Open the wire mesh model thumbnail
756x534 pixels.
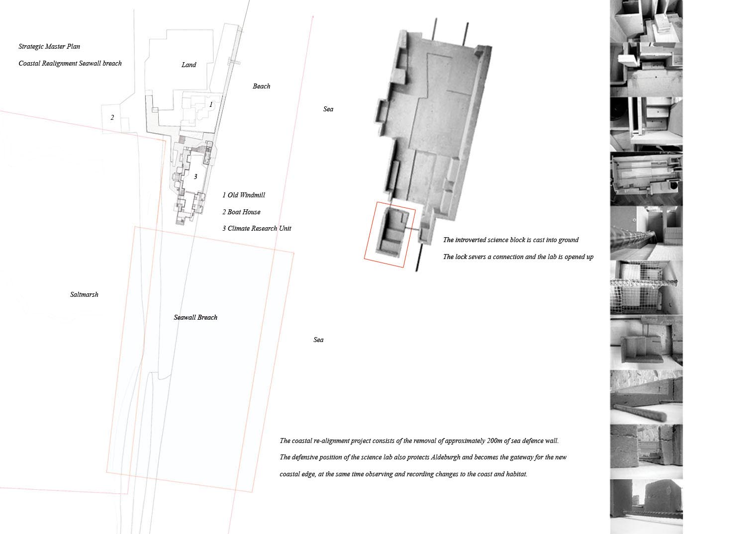pyautogui.click(x=646, y=287)
